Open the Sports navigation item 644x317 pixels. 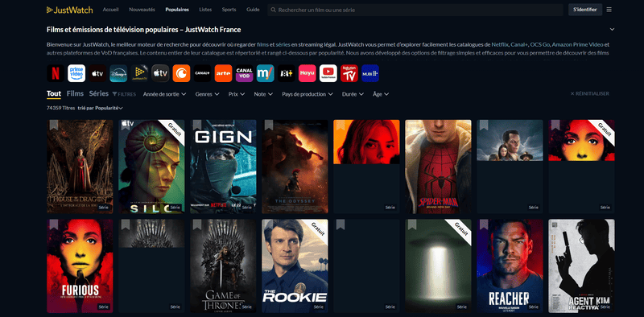point(229,10)
